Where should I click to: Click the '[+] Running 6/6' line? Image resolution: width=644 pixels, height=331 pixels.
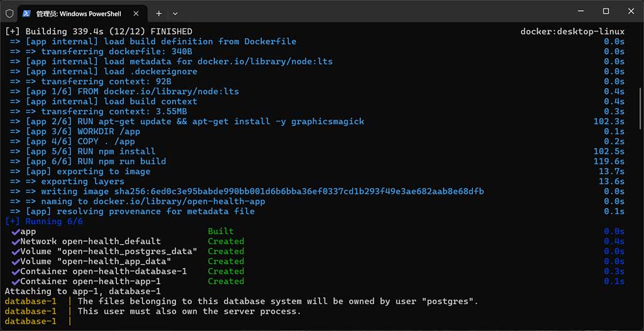(x=44, y=222)
